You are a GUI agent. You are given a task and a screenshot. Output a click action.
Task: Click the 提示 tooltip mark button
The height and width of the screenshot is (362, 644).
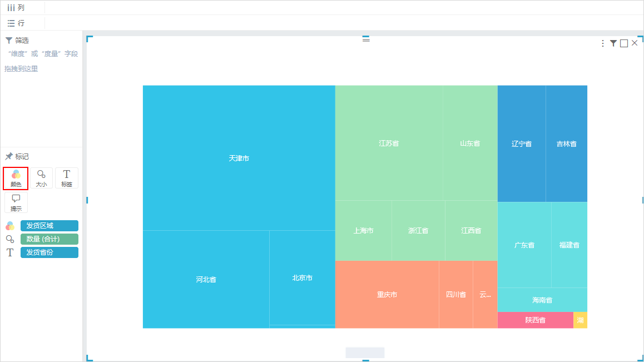tap(16, 202)
